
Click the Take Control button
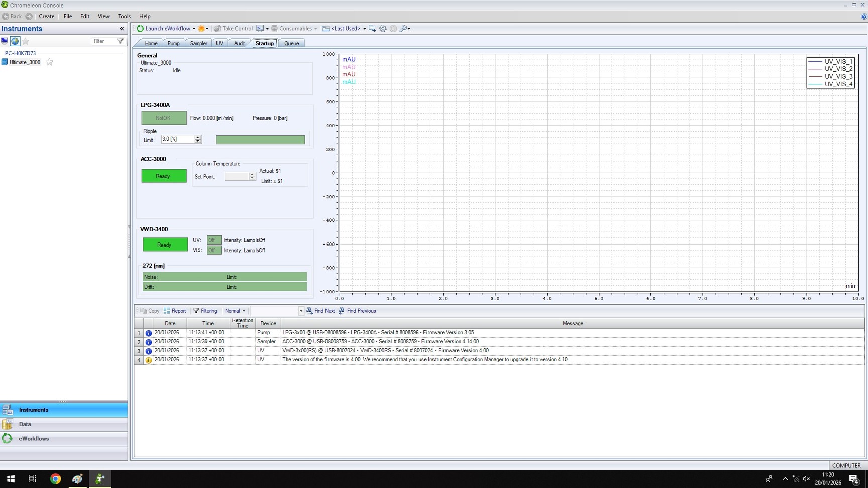[234, 28]
